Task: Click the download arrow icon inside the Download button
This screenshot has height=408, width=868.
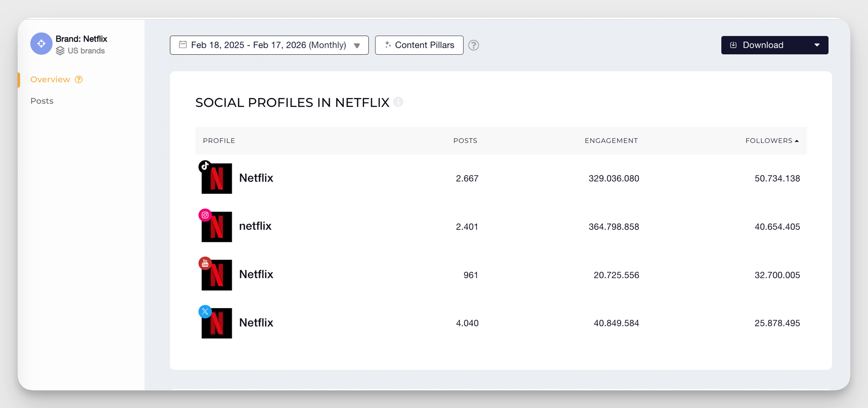Action: tap(733, 45)
